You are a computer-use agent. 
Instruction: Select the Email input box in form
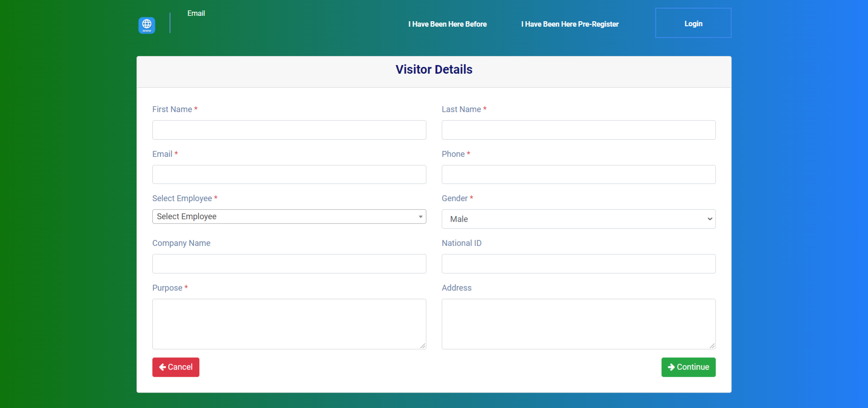[x=289, y=174]
